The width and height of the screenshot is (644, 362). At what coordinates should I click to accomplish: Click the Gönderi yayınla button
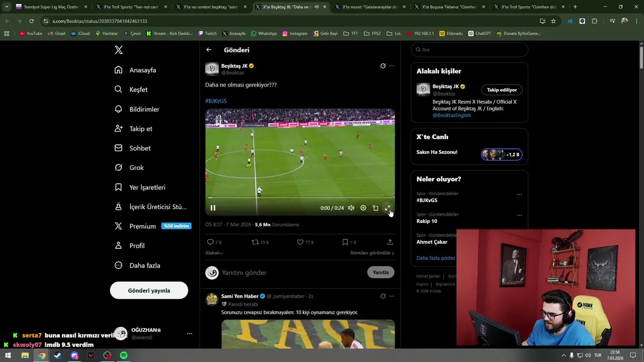149,291
